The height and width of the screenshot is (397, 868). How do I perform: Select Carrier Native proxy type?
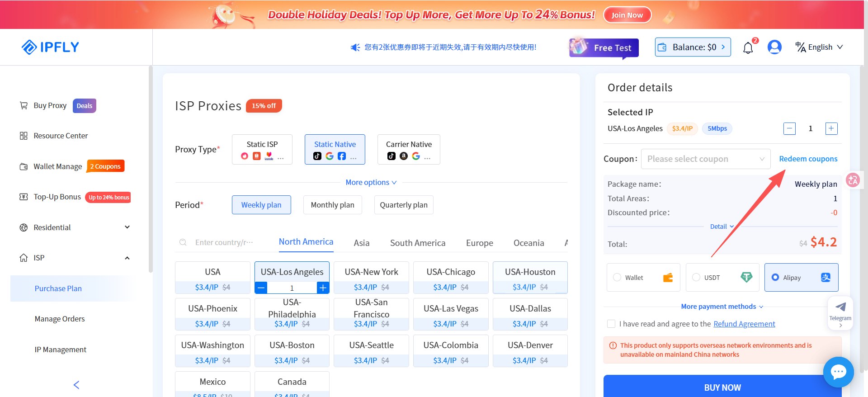(x=409, y=149)
